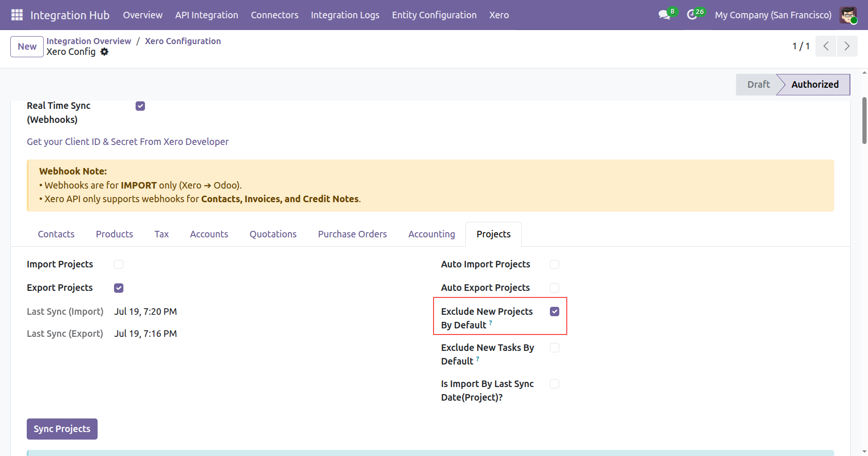
Task: Show help tooltip for Exclude New Projects
Action: pos(491,323)
